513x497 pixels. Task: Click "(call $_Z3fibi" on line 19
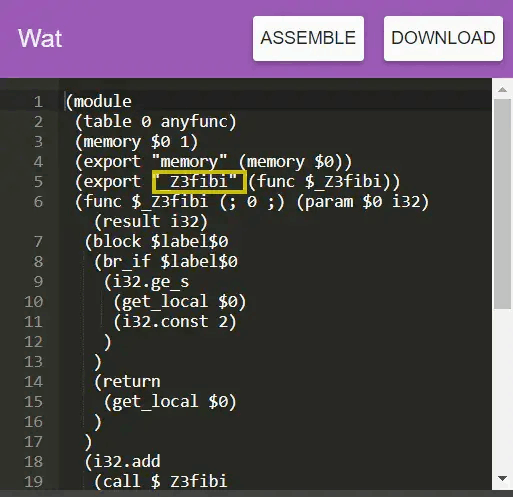point(161,482)
